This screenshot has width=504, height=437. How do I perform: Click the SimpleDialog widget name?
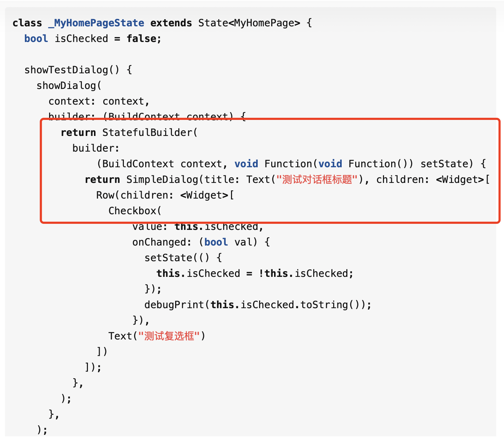click(x=162, y=180)
